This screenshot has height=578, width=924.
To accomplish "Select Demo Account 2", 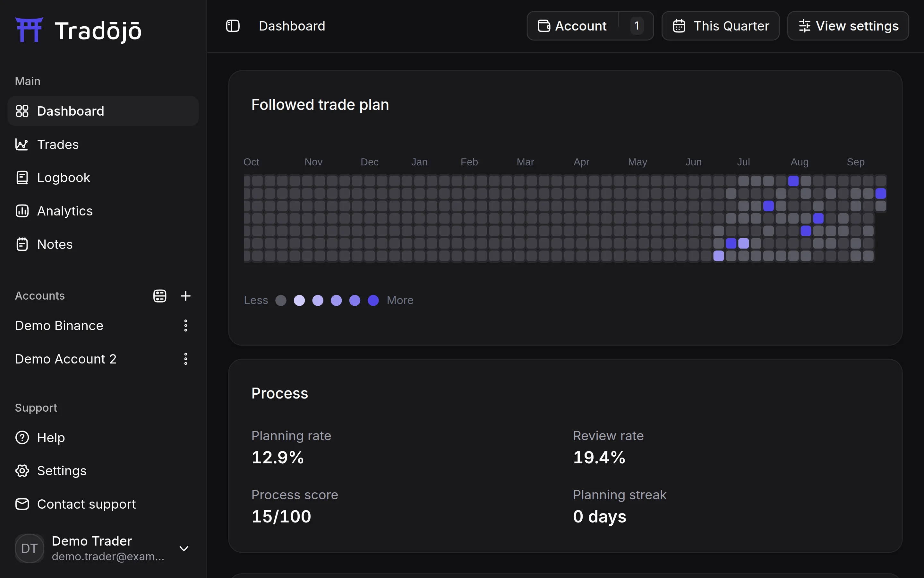I will [66, 359].
